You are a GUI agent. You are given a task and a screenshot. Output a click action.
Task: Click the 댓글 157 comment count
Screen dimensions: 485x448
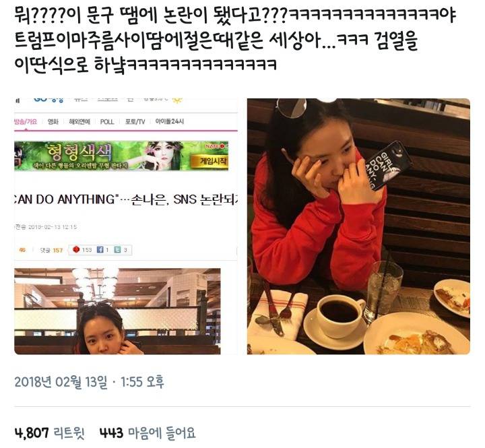[51, 250]
